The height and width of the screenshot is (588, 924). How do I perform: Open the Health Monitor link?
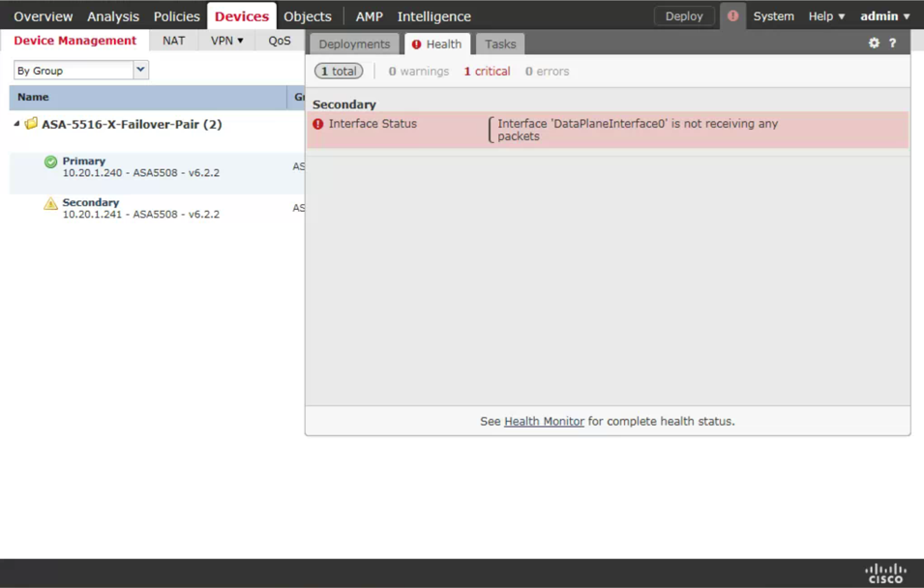544,422
